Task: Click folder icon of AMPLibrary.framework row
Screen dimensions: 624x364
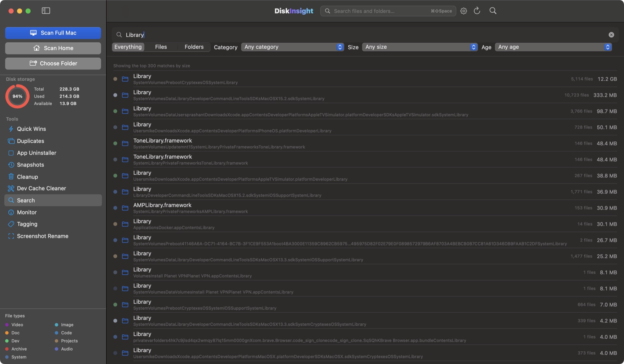Action: (x=125, y=208)
